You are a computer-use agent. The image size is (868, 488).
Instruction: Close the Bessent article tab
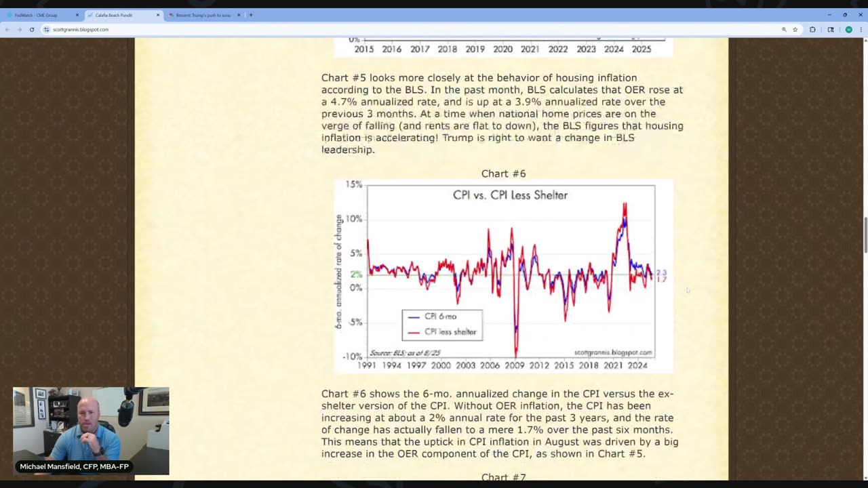(x=239, y=15)
